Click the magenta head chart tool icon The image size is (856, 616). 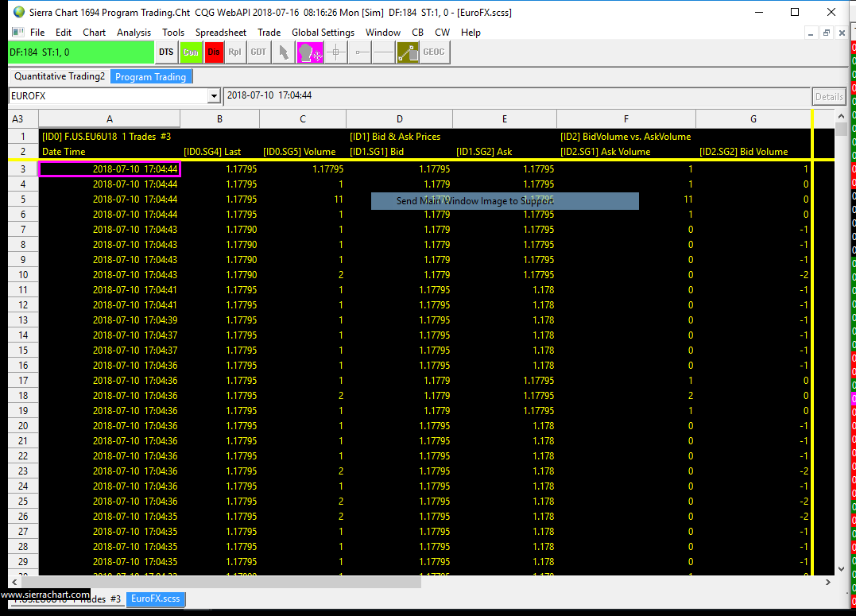tap(309, 52)
